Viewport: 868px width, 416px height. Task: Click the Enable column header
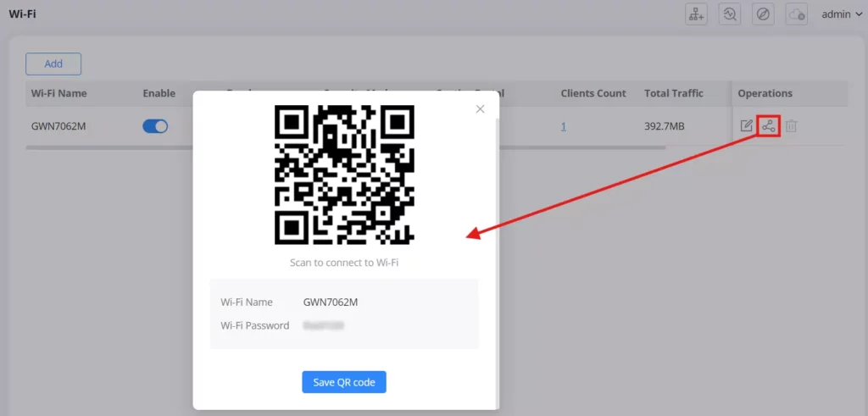coord(159,93)
